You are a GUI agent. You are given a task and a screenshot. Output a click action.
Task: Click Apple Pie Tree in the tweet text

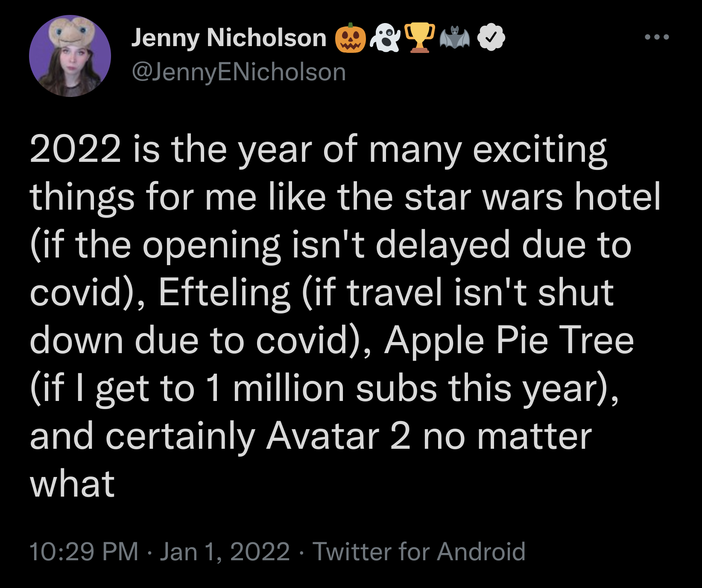pyautogui.click(x=509, y=341)
